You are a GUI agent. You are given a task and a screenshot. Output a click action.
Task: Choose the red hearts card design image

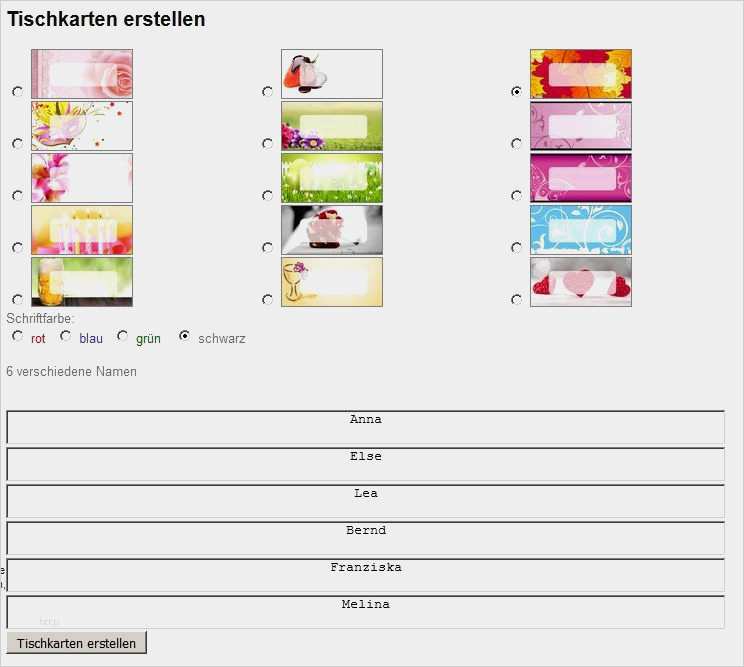[581, 282]
